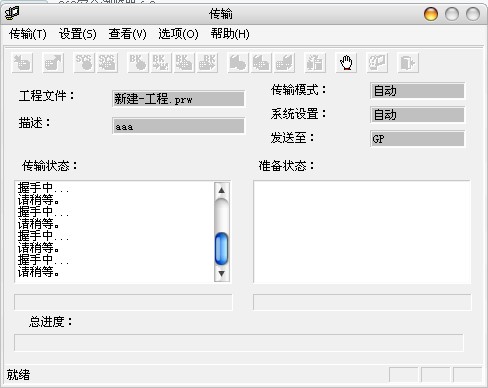Click the second SYS toolbar icon
488x388 pixels.
(107, 63)
